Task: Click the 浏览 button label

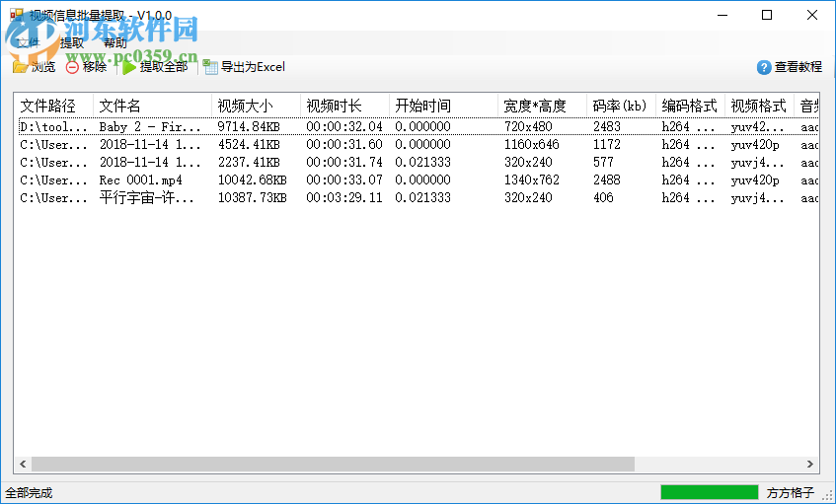Action: pos(43,67)
